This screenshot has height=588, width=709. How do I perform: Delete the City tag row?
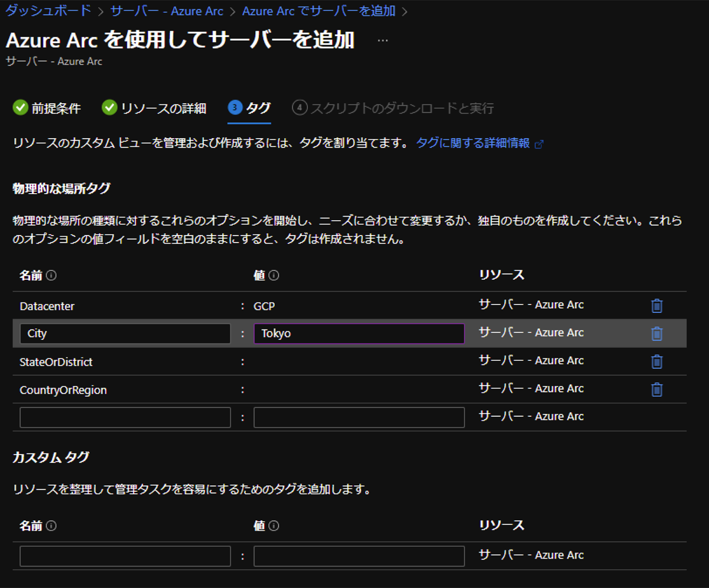click(x=656, y=334)
